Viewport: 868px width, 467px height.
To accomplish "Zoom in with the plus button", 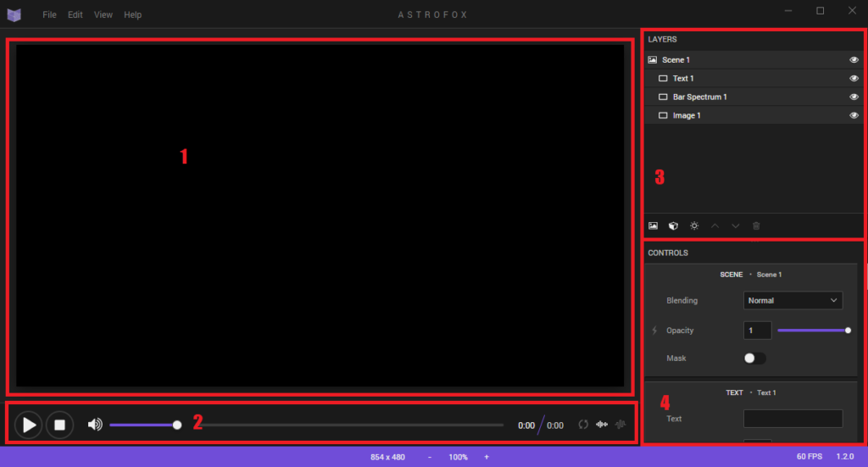I will 487,457.
